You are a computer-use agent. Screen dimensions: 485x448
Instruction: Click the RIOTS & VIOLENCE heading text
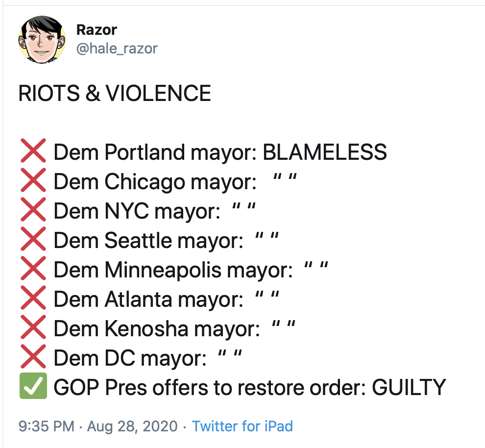coord(115,94)
